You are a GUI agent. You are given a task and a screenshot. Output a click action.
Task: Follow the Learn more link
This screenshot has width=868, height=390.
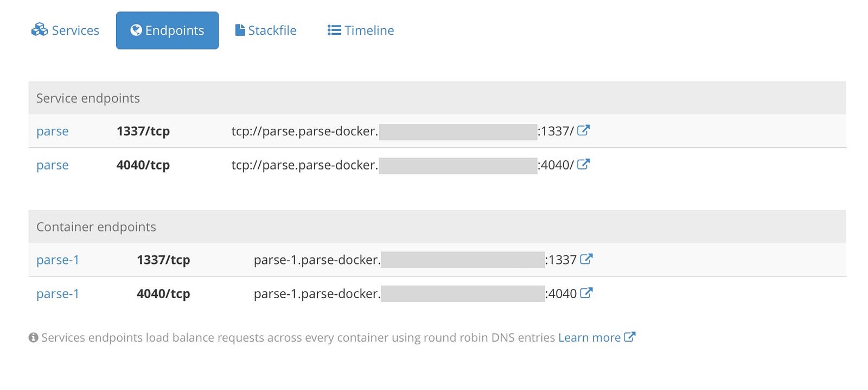pos(589,337)
